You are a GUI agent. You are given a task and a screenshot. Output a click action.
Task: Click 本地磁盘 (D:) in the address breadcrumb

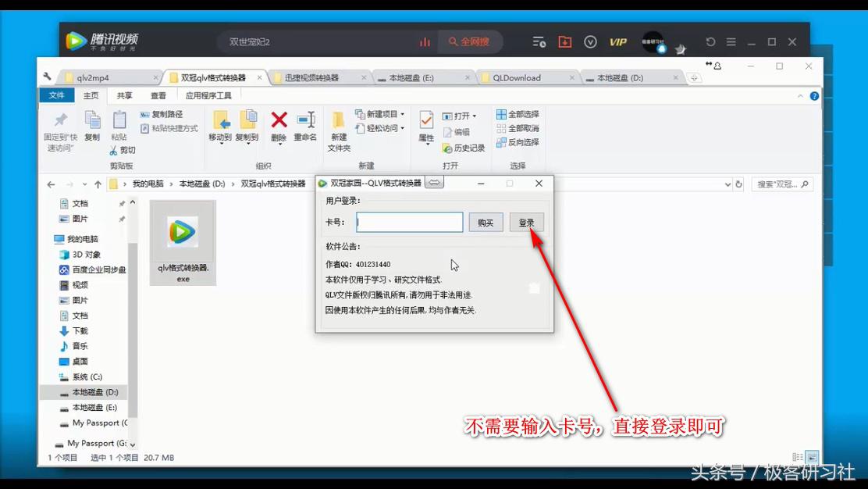click(202, 184)
